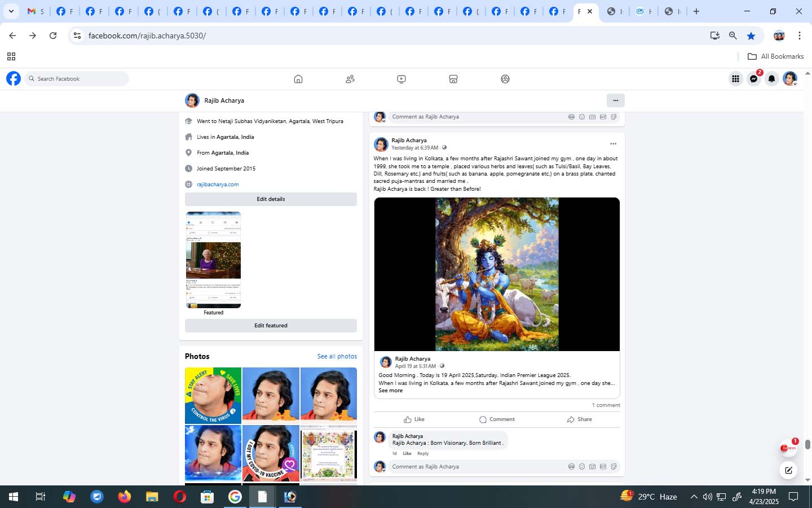Switch to the Gmail tab
Screen dimensions: 812x508
[x=36, y=11]
